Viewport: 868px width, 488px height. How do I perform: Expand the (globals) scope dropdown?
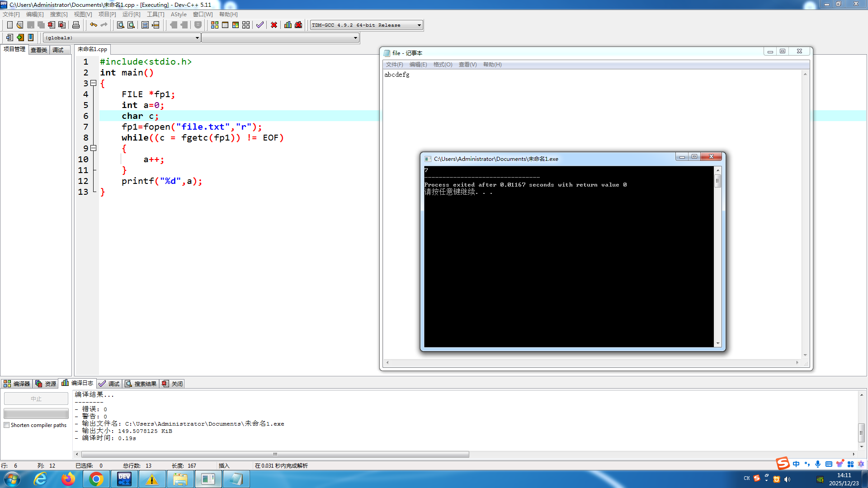coord(197,38)
